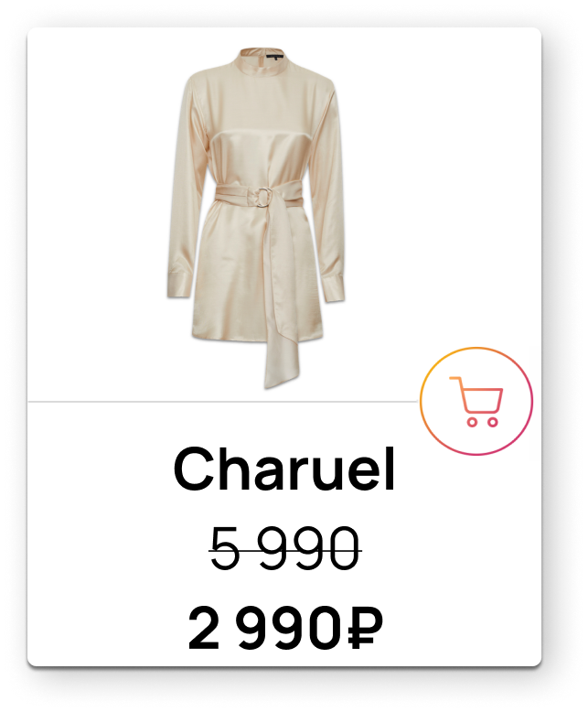588x712 pixels.
Task: Select the crossed-out 5 990 old price
Action: (x=285, y=548)
